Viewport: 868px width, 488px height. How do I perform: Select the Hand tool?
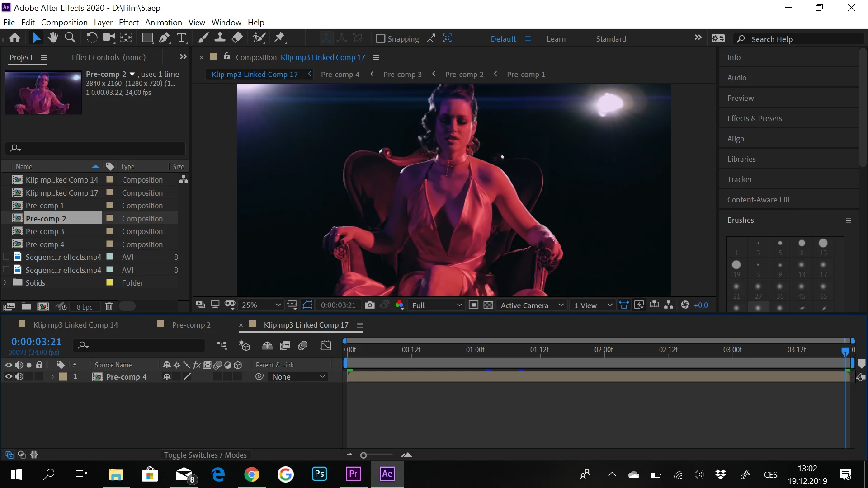pos(53,38)
